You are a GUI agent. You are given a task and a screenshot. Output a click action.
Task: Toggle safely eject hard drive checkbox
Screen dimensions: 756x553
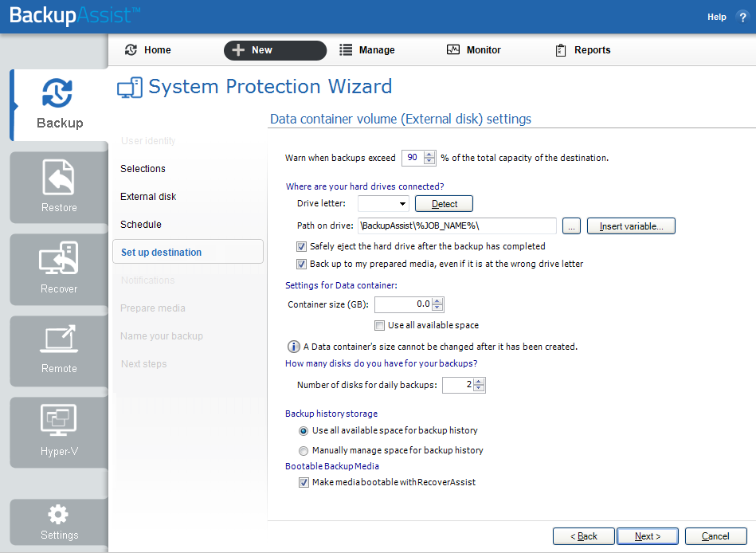[301, 246]
